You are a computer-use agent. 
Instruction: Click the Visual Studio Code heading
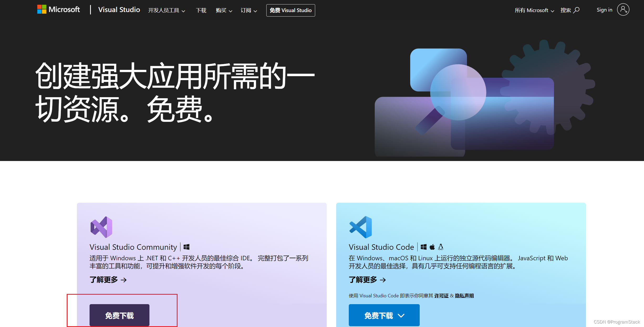[x=381, y=247]
